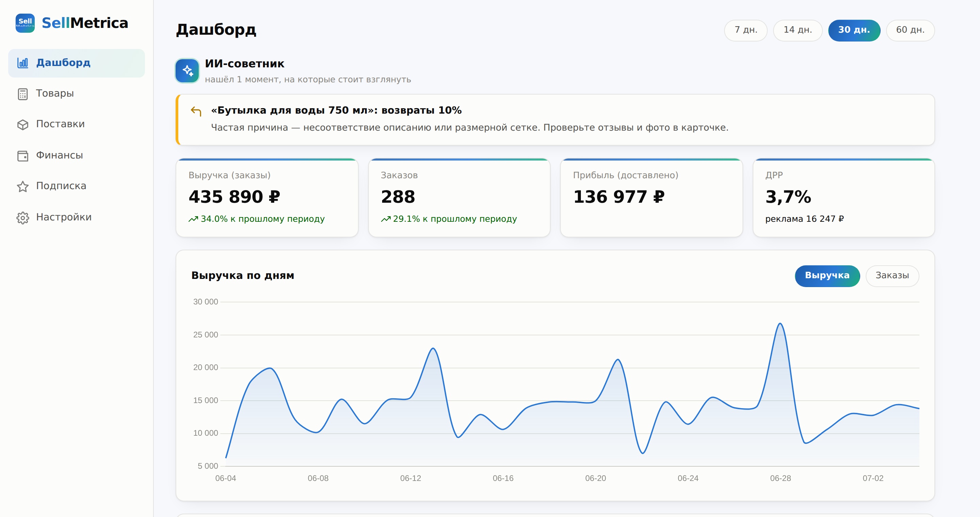
Task: Select the 14 дн. period
Action: [798, 30]
